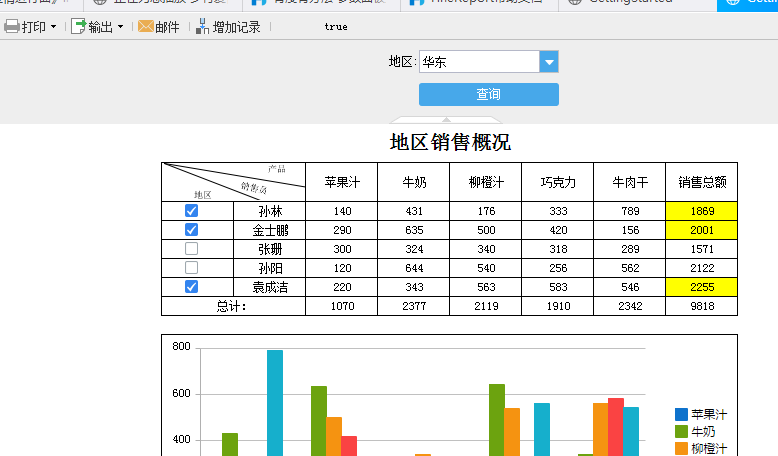778x456 pixels.
Task: Click the 查询 query button
Action: click(489, 94)
